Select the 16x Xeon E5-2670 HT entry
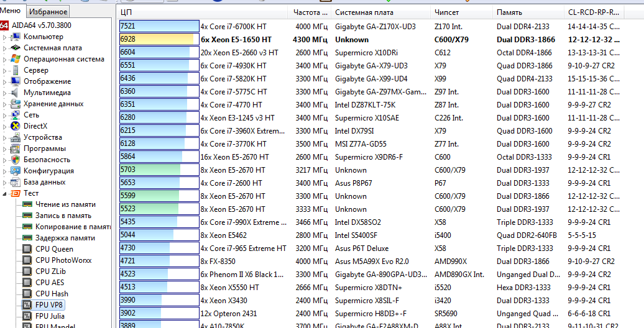 click(x=234, y=157)
